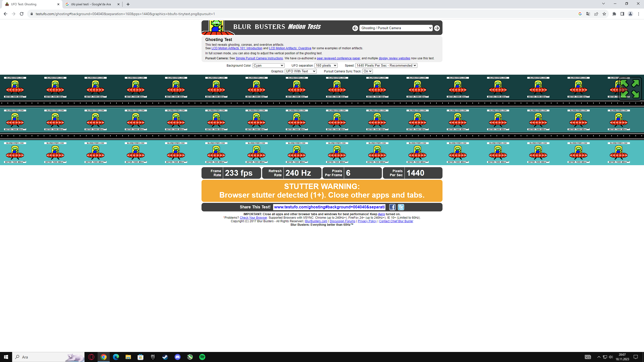This screenshot has height=362, width=644.
Task: Go to the next motion test arrow
Action: coord(437,28)
